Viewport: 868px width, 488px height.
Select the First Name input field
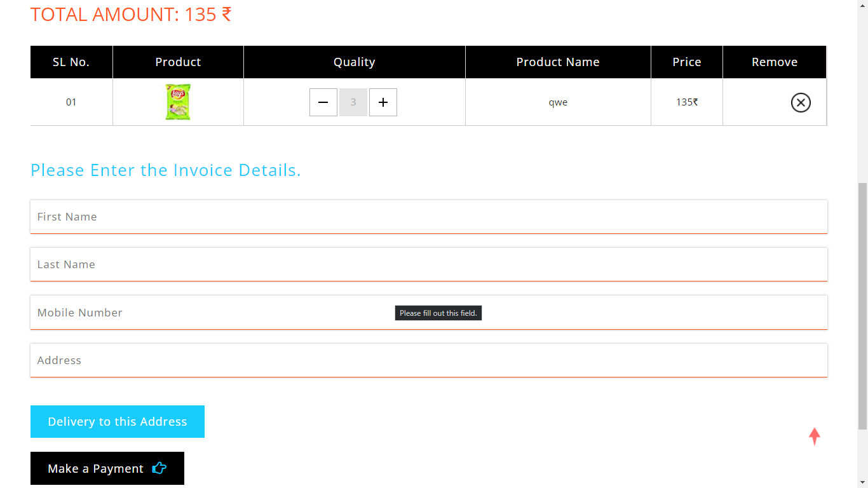pos(429,216)
